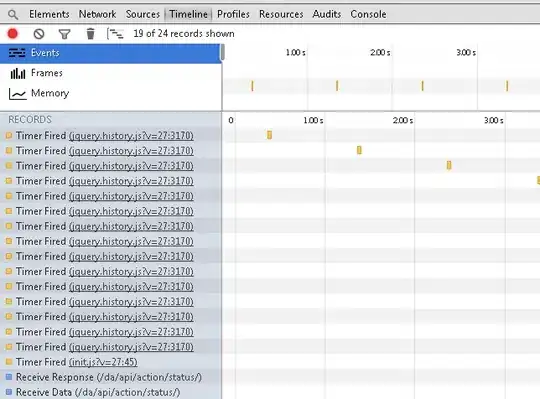The width and height of the screenshot is (540, 399).
Task: Switch to the Elements tab
Action: pyautogui.click(x=49, y=14)
